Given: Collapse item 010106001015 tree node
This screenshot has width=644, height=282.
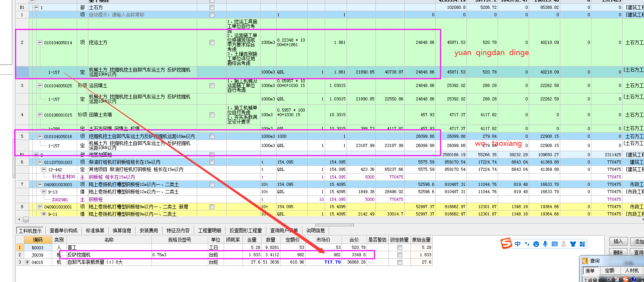Looking at the screenshot, I should [40, 115].
